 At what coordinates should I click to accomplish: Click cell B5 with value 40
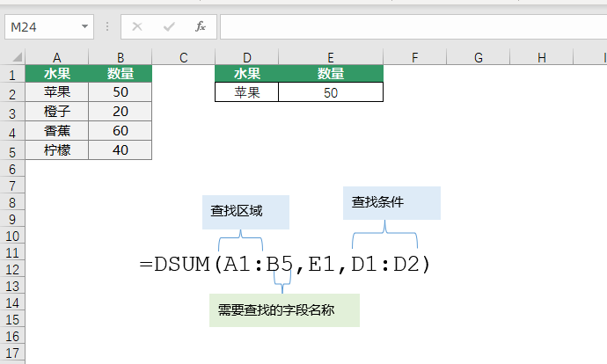point(121,150)
